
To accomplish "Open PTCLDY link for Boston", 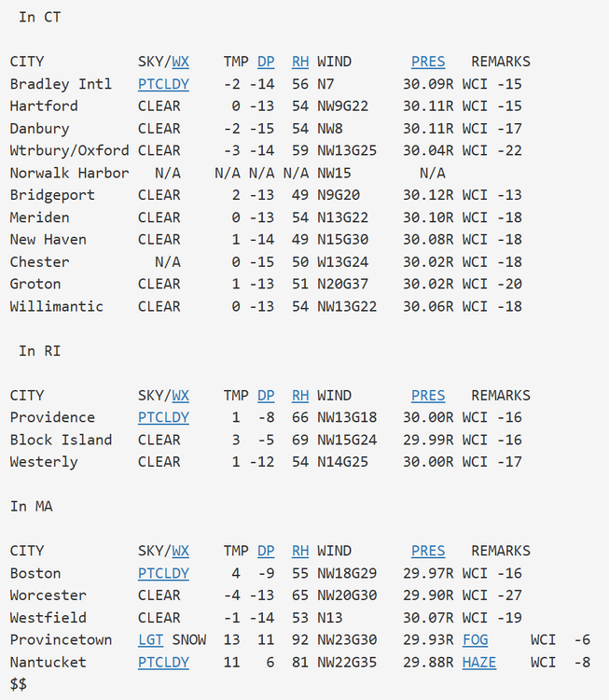I will pyautogui.click(x=163, y=573).
